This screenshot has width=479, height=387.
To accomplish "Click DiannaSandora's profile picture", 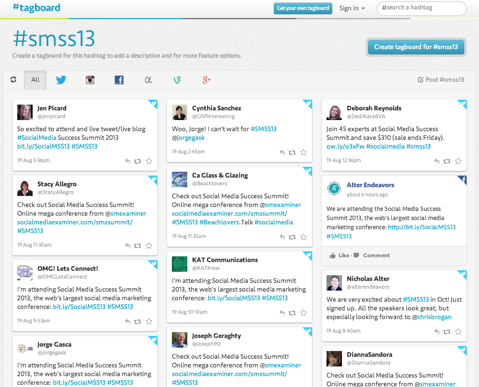I will [x=334, y=359].
